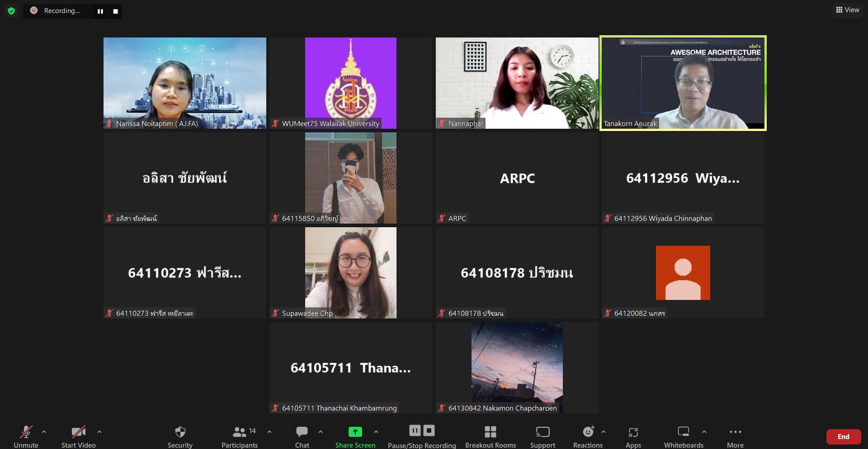The width and height of the screenshot is (868, 449).
Task: Open the Reactions menu
Action: [x=588, y=432]
